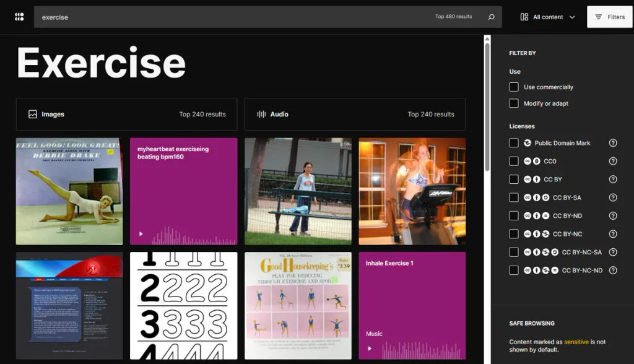Check the Public Domain Mark license
The image size is (634, 364).
pos(513,143)
